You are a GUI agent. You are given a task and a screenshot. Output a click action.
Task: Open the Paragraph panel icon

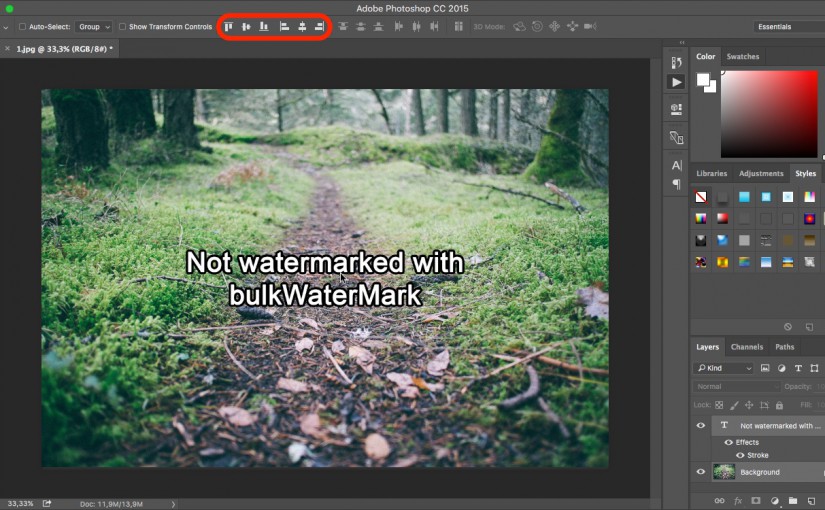[677, 184]
